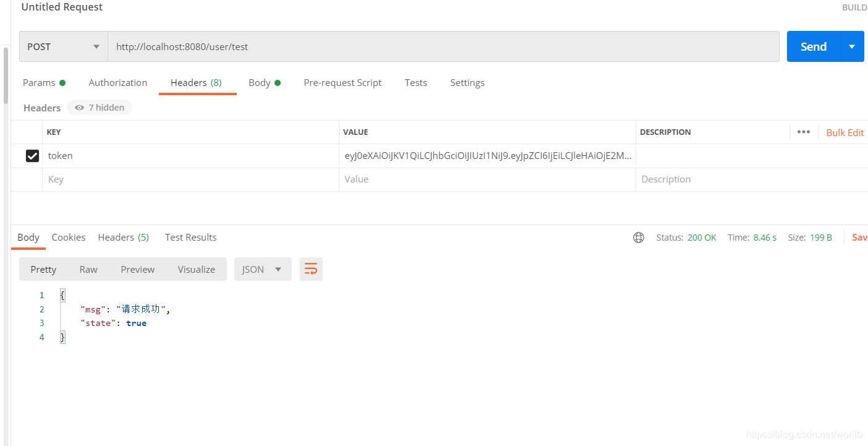
Task: Click the token value starting with eyJ0eXAi
Action: (488, 156)
